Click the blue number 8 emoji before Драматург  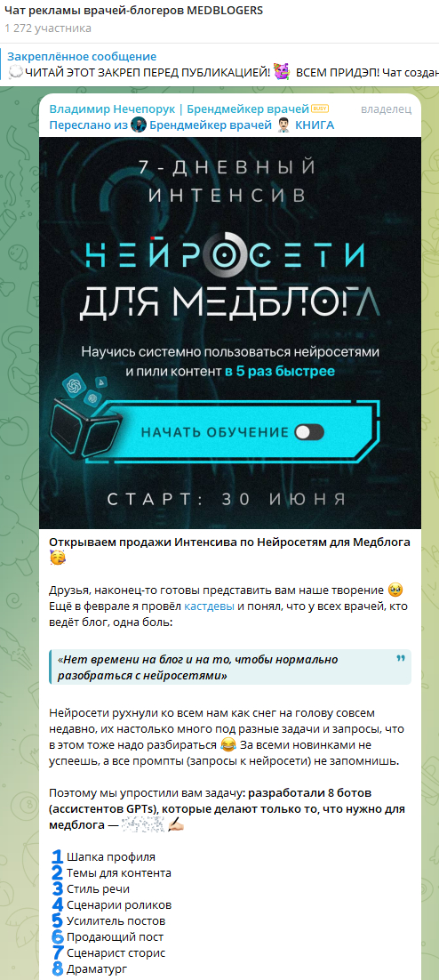pos(58,968)
